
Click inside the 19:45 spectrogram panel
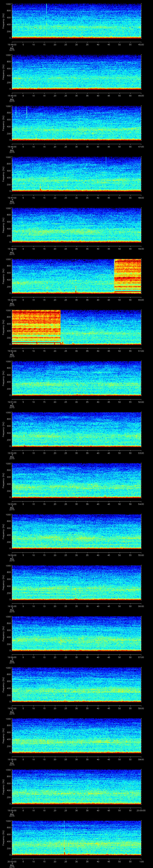point(76,72)
